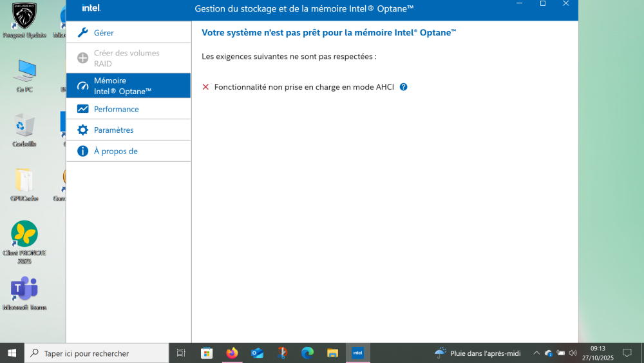
Task: Select Mémoire Intel Optane menu item
Action: click(128, 86)
